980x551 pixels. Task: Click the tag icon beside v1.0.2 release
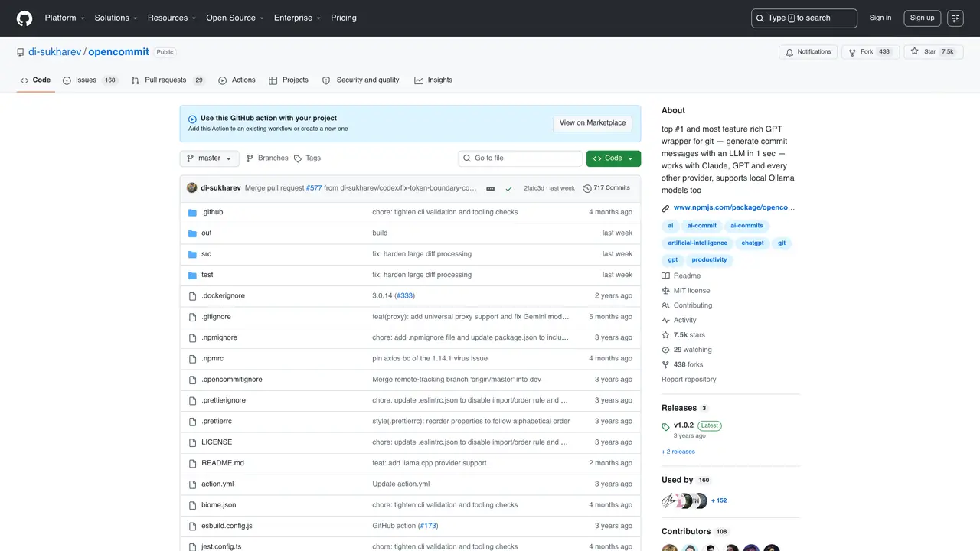click(x=666, y=426)
